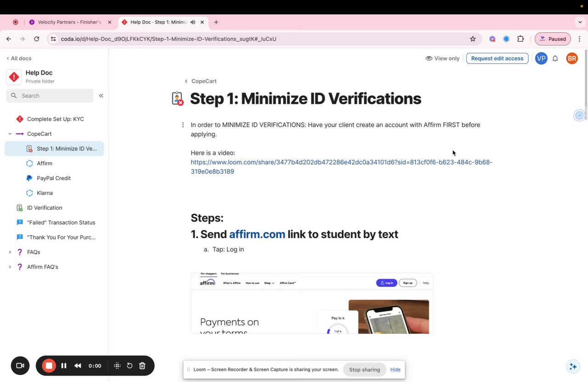Screen dimensions: 588x382
Task: Pause the Loom recording
Action: [64, 366]
